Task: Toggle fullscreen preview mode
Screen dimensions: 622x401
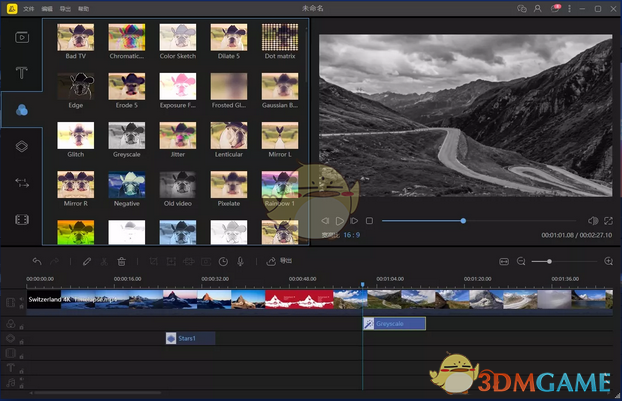Action: [x=607, y=220]
